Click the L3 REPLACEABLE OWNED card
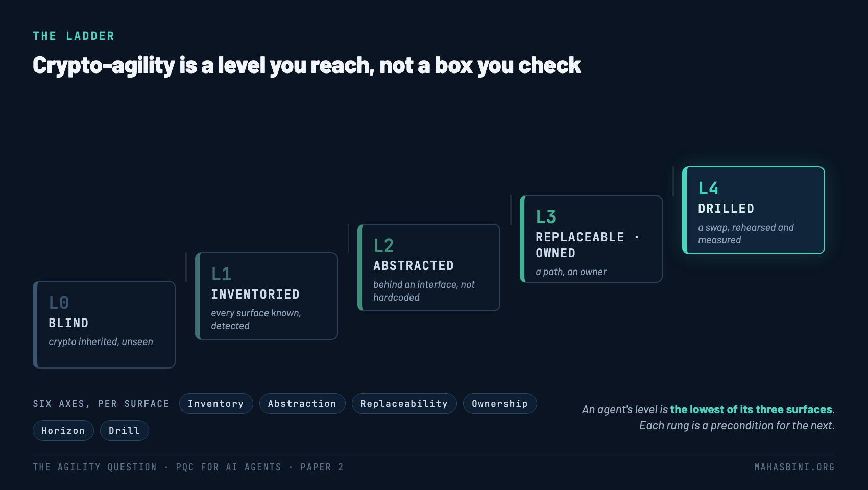 click(591, 239)
